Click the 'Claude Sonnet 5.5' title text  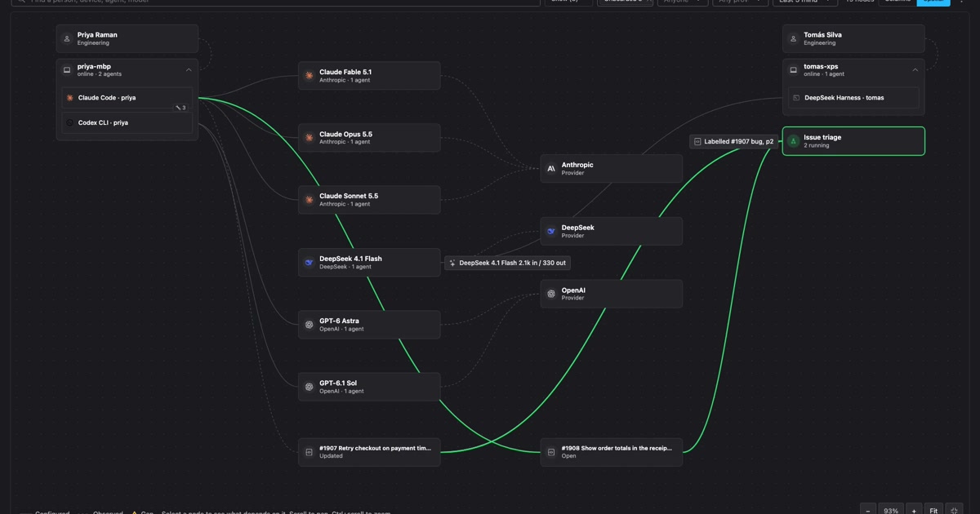coord(349,197)
